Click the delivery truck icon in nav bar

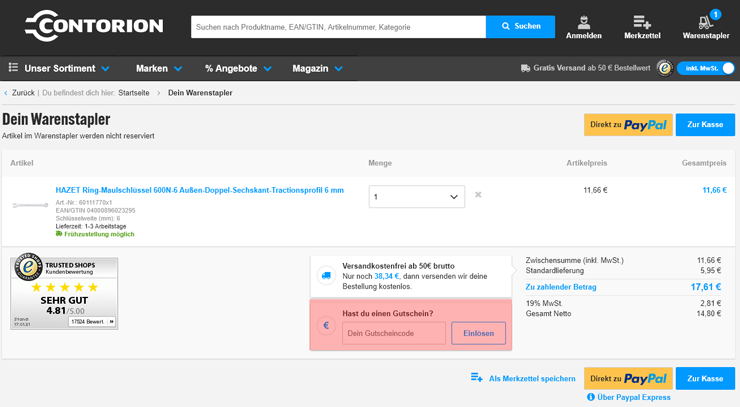click(x=525, y=68)
